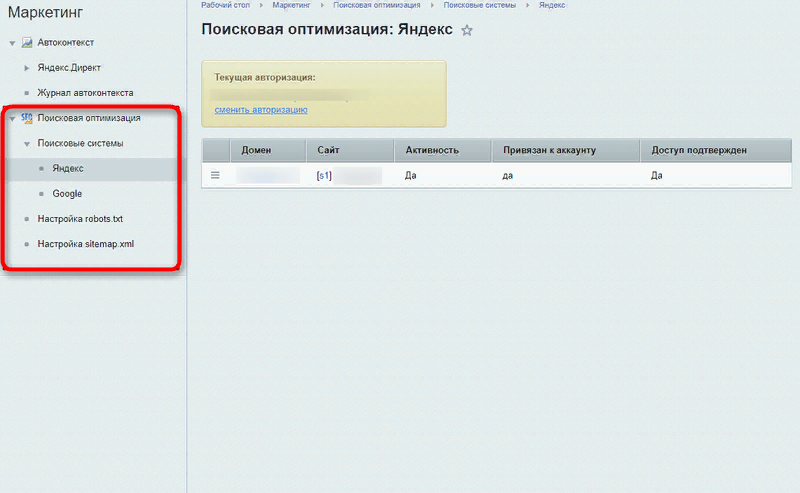Sort table by Домен column header
The image size is (800, 493).
[257, 150]
